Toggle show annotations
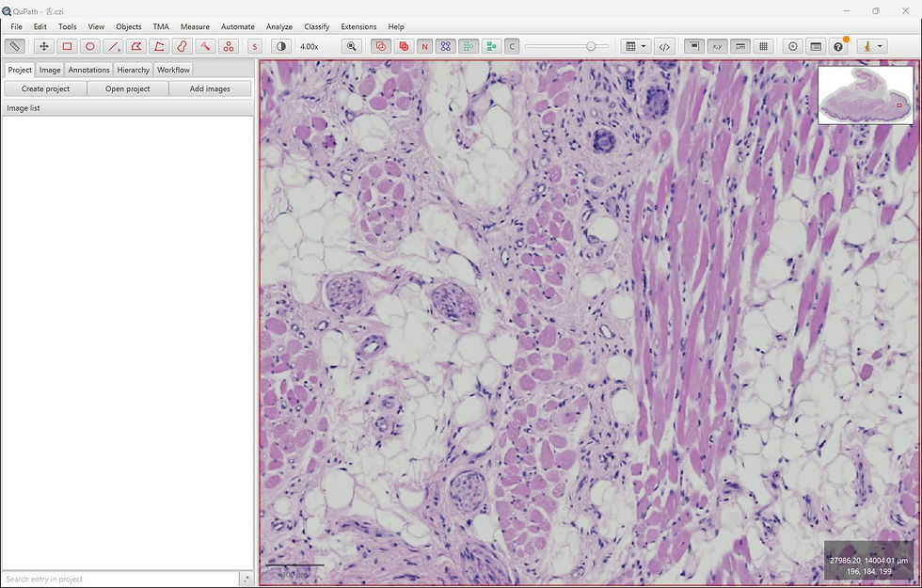Screen dimensions: 922x588 381,46
